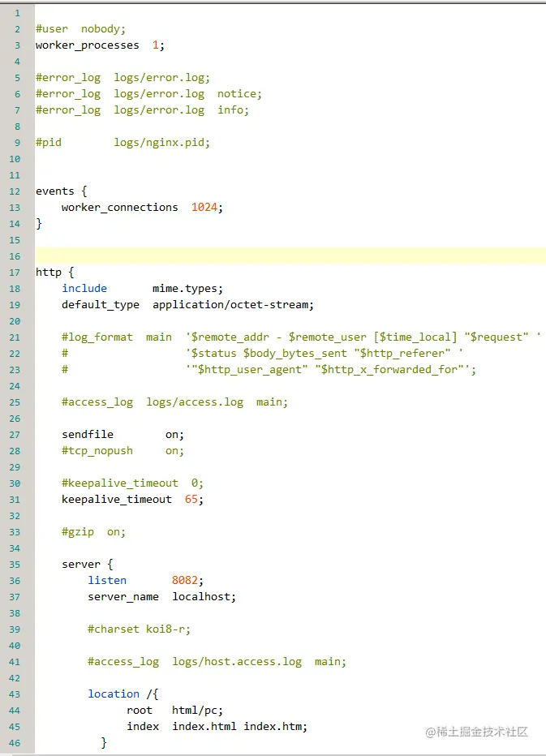Image resolution: width=546 pixels, height=756 pixels.
Task: Click '#charset koi8-r;' comment
Action: coord(139,629)
